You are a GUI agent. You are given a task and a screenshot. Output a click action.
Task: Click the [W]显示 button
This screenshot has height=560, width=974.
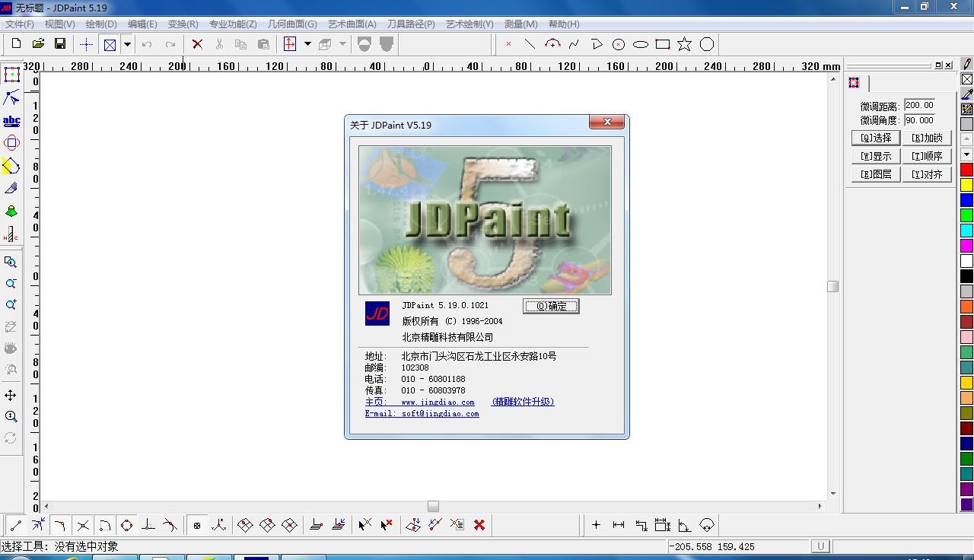(876, 156)
